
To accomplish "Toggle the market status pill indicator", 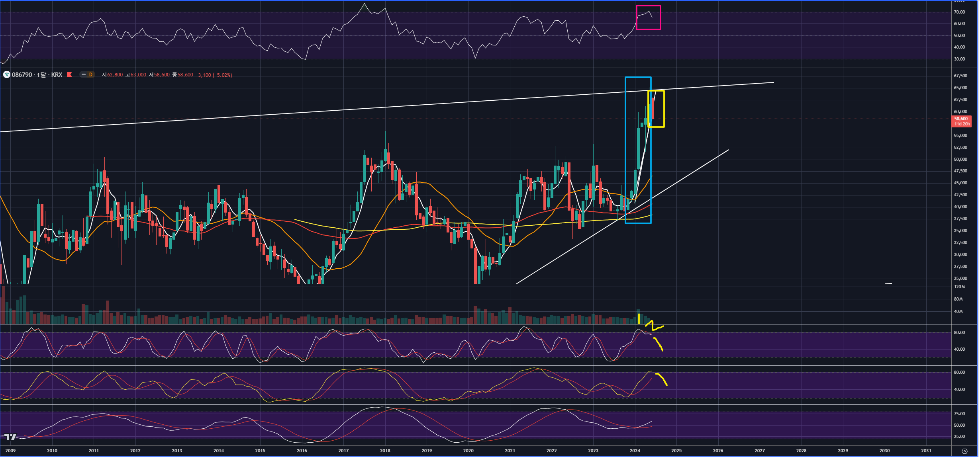I will coord(83,74).
